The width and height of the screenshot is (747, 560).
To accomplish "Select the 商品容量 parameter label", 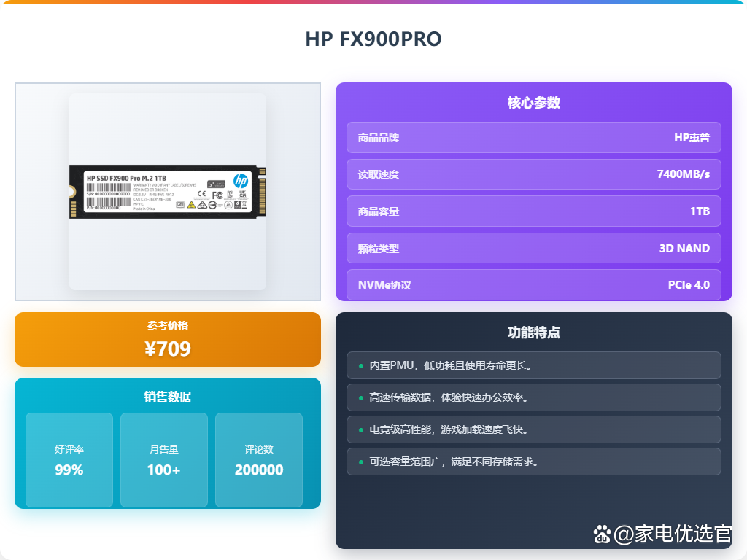I will [x=379, y=211].
